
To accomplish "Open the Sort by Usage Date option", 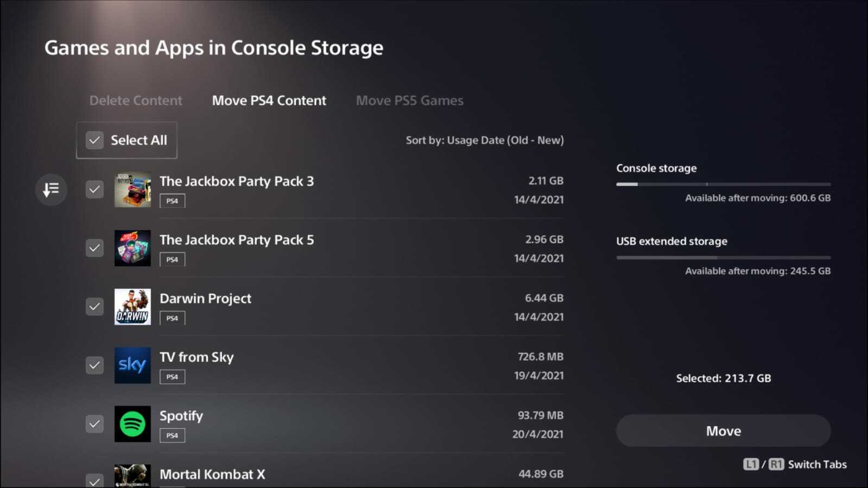I will click(x=485, y=140).
